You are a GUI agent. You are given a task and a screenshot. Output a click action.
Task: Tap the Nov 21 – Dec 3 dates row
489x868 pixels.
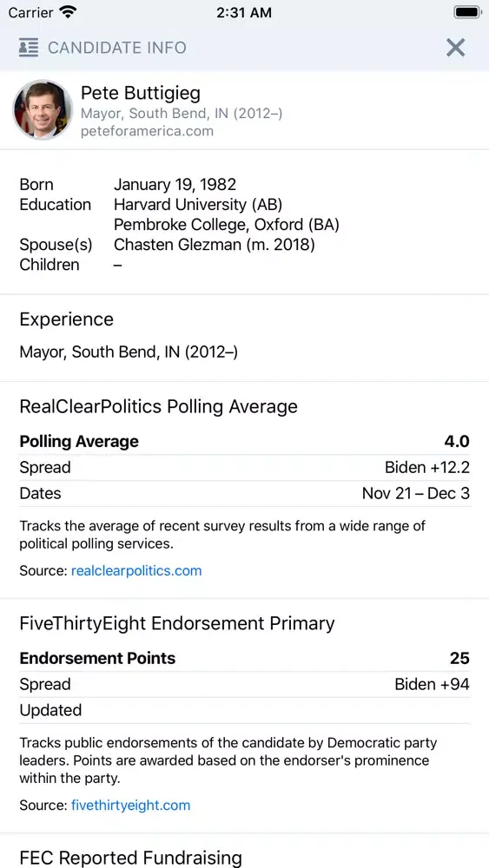pos(245,493)
